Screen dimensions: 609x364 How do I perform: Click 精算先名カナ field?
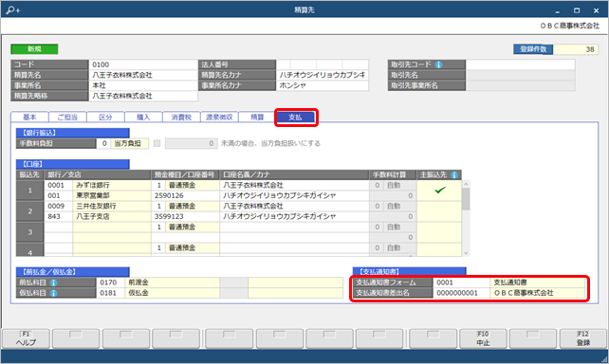point(323,75)
